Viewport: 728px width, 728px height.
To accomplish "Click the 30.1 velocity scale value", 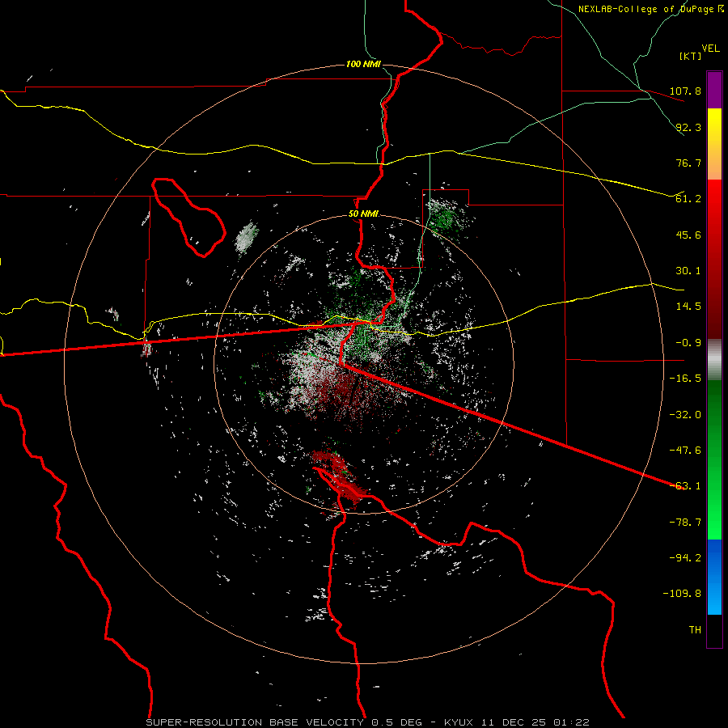I will coord(688,271).
